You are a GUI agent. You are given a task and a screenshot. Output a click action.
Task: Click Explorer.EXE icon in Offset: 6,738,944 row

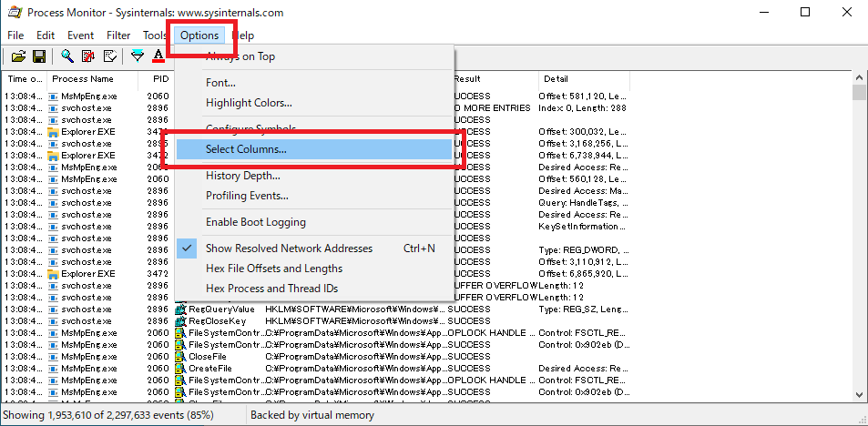[53, 156]
